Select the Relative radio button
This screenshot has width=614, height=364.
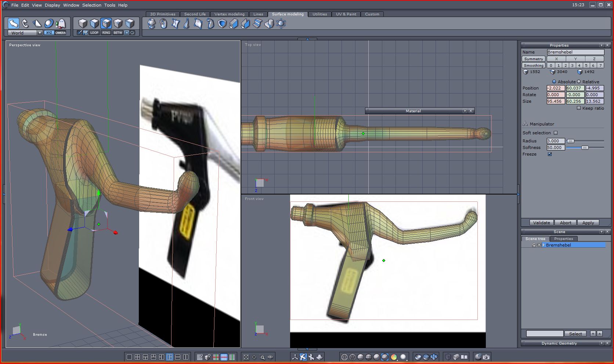coord(579,82)
